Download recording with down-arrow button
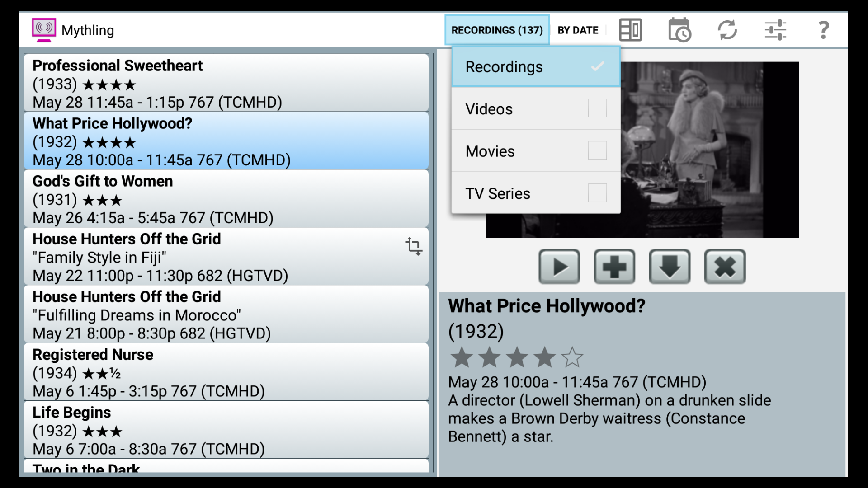The width and height of the screenshot is (868, 488). pos(670,267)
